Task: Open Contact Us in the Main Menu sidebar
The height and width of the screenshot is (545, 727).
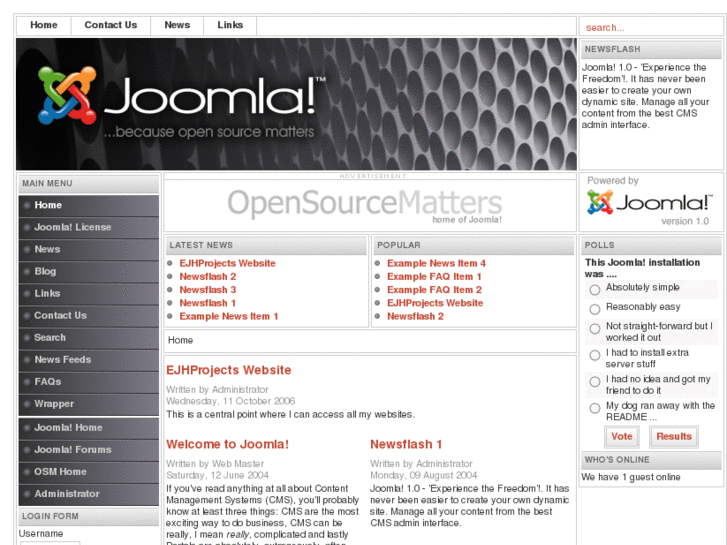Action: tap(89, 316)
